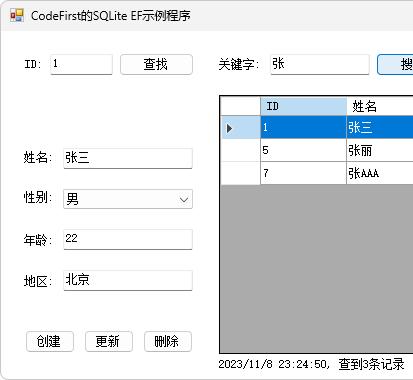413x380 pixels.
Task: Click the status text 查到3条记录
Action: 371,364
